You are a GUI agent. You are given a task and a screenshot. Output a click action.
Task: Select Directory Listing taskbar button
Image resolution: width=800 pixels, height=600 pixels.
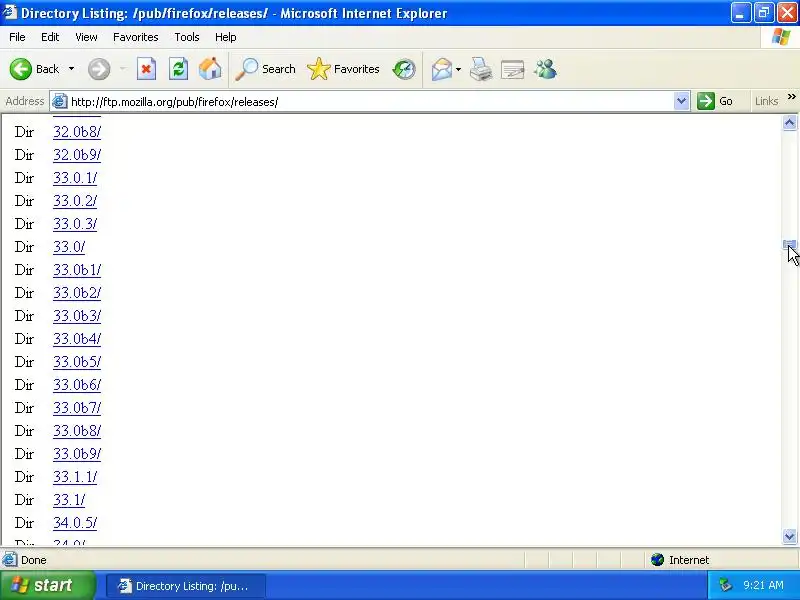tap(186, 586)
